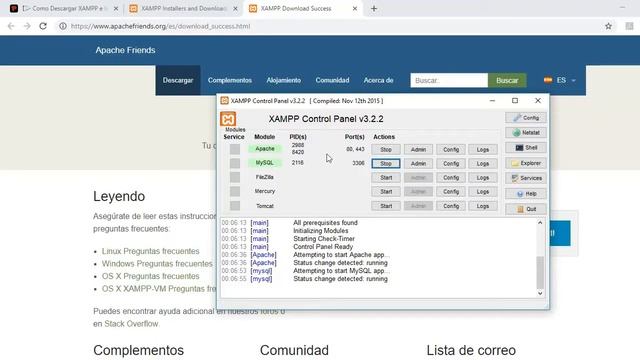Click the XAMPP logo icon in panel
Image resolution: width=640 pixels, height=360 pixels.
tap(228, 119)
